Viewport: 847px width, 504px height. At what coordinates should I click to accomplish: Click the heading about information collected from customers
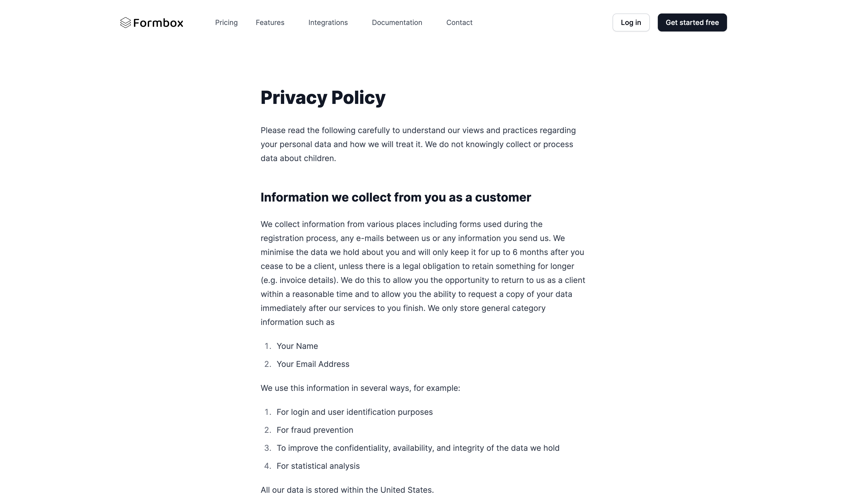(x=395, y=197)
